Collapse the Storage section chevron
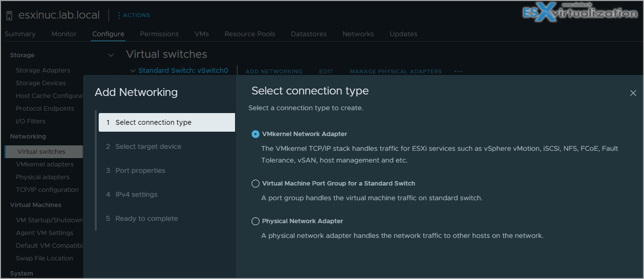 110,55
